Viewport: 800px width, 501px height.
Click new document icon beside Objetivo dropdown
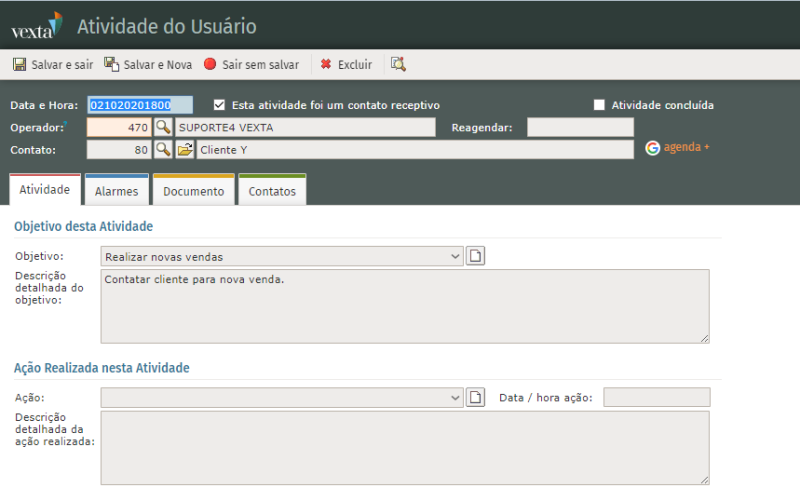(477, 256)
